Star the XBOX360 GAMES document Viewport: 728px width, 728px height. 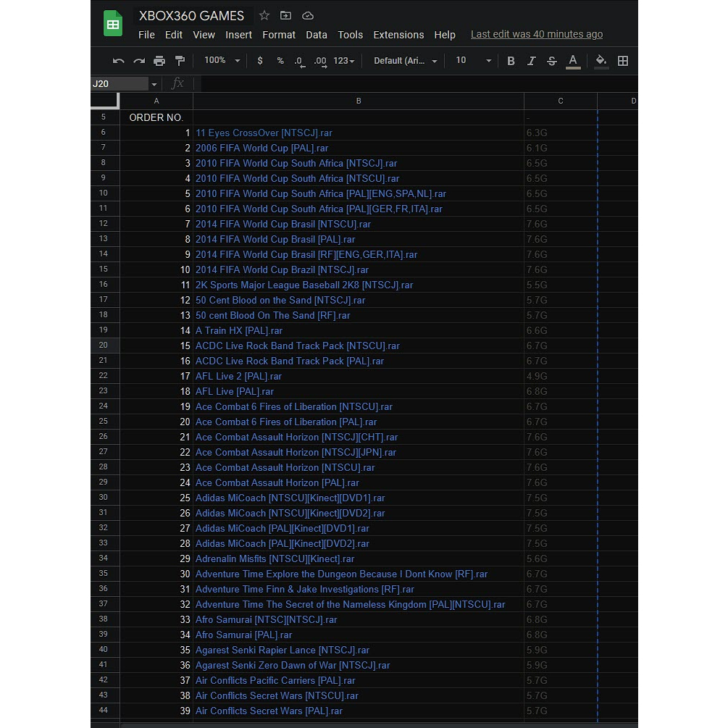264,15
